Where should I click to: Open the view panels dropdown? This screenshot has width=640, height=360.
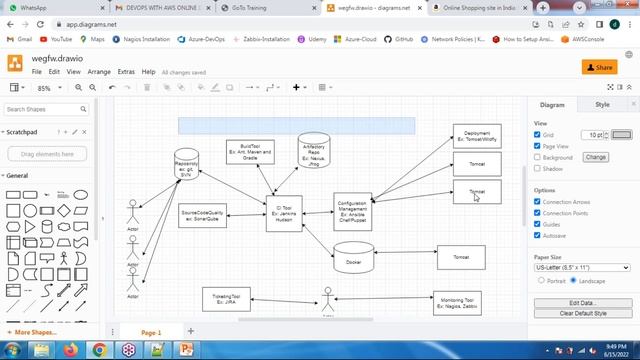point(17,87)
